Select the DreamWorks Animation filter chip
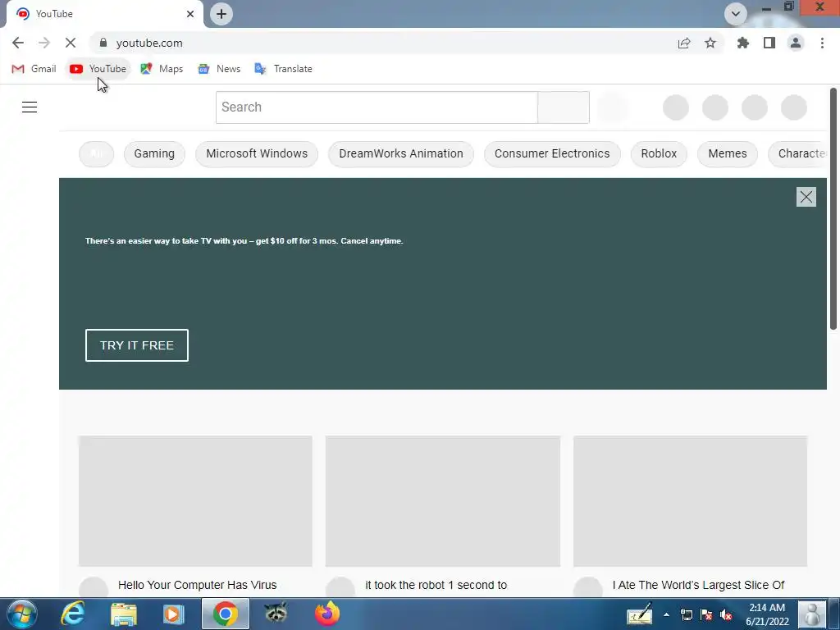The image size is (840, 630). 400,153
